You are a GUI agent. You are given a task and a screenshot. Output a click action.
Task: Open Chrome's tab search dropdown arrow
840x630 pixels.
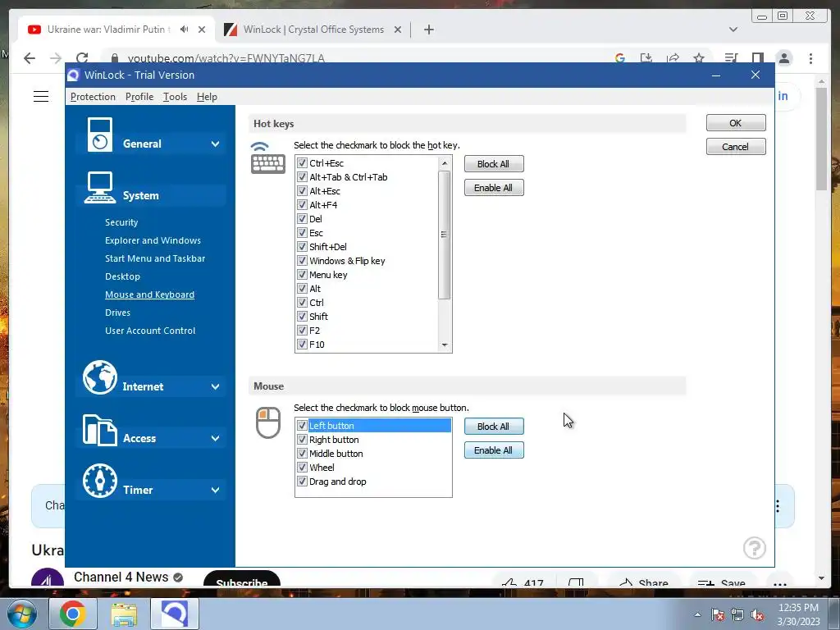pos(733,30)
